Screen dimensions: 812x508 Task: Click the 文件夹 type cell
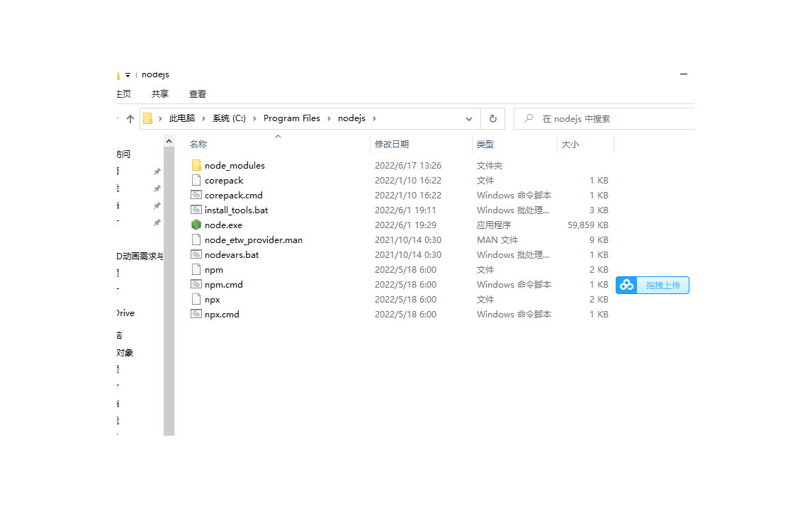tap(490, 165)
